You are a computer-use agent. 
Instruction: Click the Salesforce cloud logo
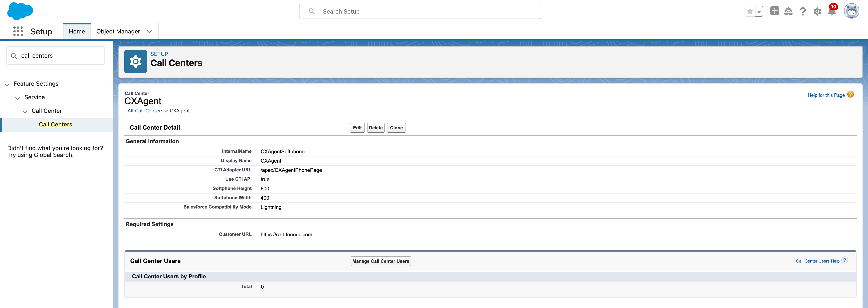[20, 11]
